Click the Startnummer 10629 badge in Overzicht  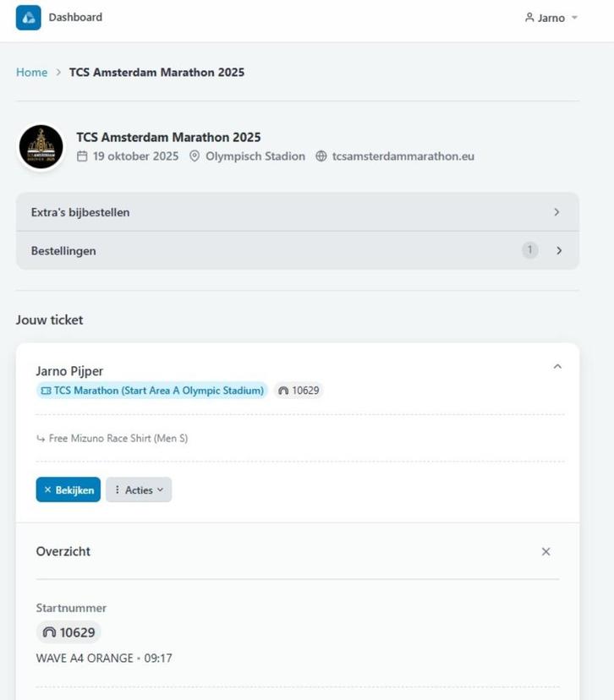(x=69, y=632)
